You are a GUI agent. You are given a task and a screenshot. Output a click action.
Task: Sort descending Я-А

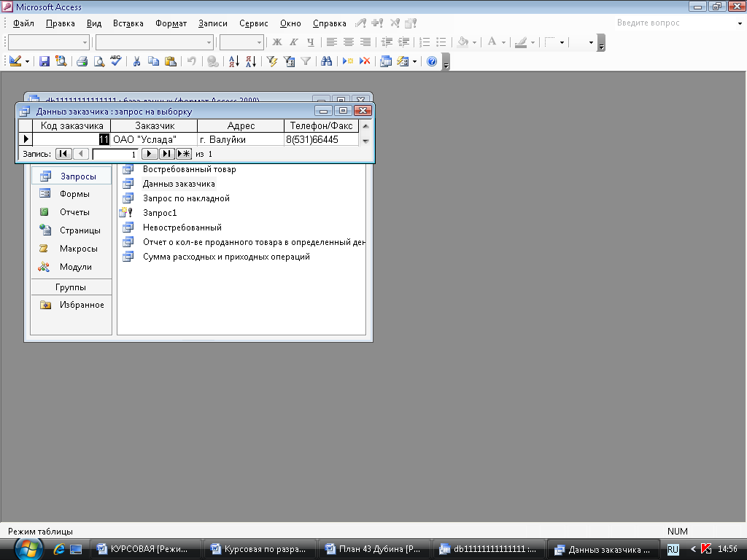pos(251,61)
